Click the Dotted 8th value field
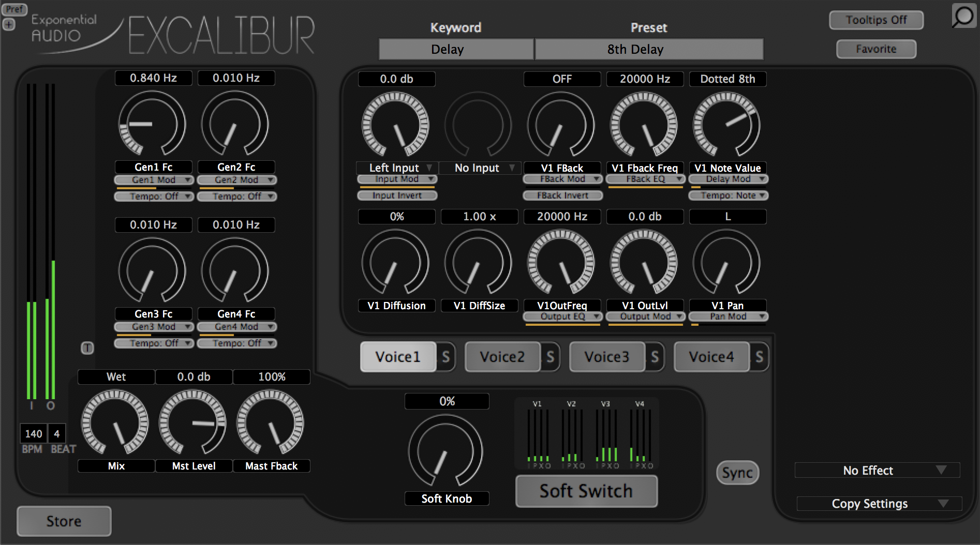This screenshot has height=545, width=980. 728,79
